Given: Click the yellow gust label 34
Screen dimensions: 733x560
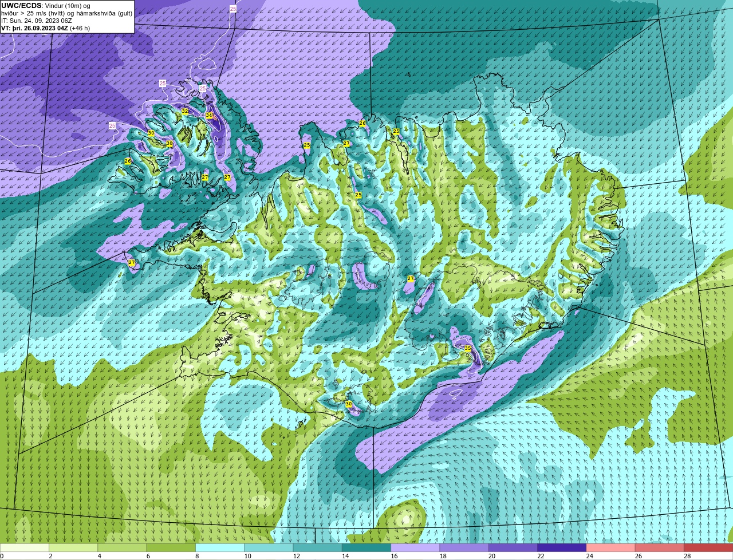Looking at the screenshot, I should 209,115.
